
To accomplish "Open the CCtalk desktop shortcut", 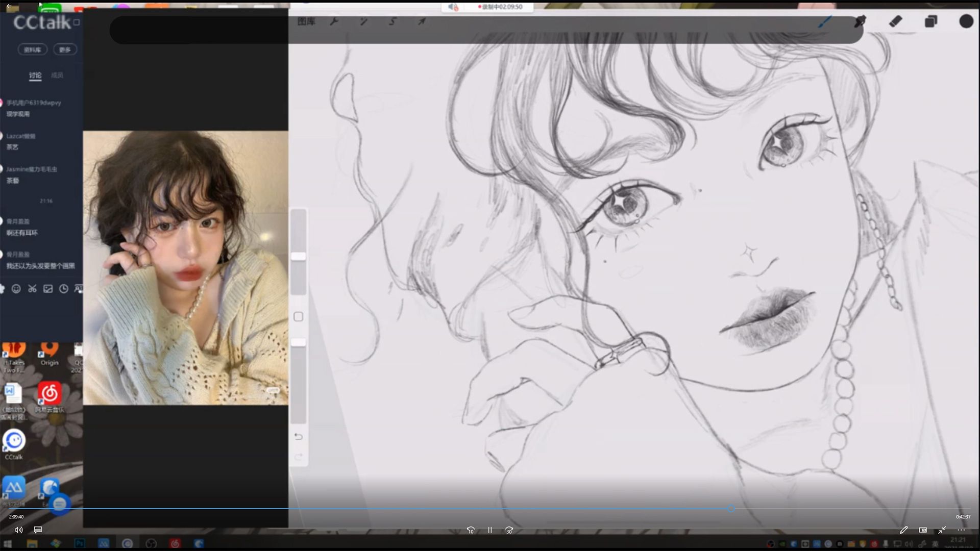I will coord(14,445).
